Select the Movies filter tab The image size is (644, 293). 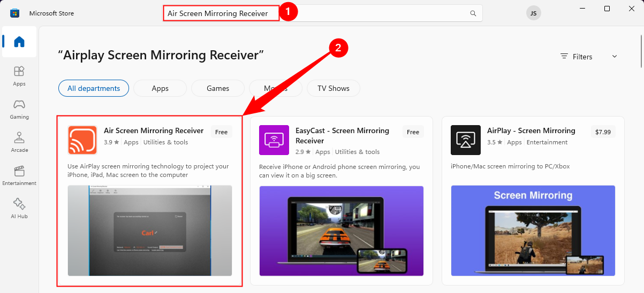[276, 88]
